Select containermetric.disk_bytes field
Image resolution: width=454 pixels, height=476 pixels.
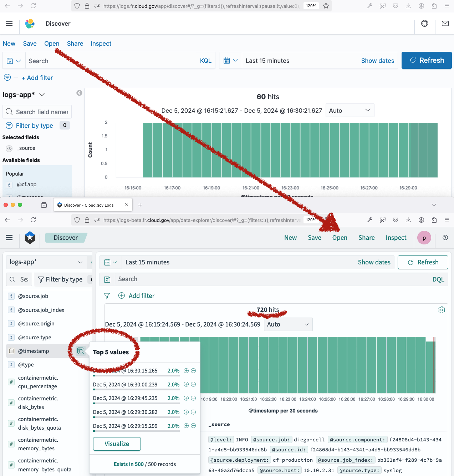(38, 403)
